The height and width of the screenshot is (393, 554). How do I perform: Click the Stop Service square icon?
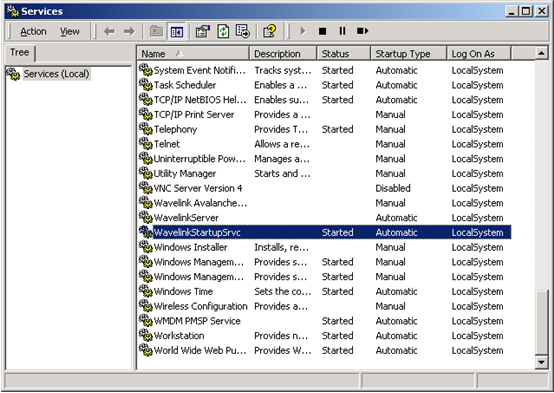[322, 31]
